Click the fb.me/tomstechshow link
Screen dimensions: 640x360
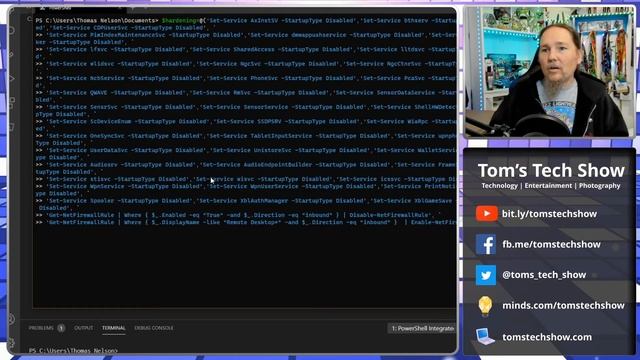point(551,244)
